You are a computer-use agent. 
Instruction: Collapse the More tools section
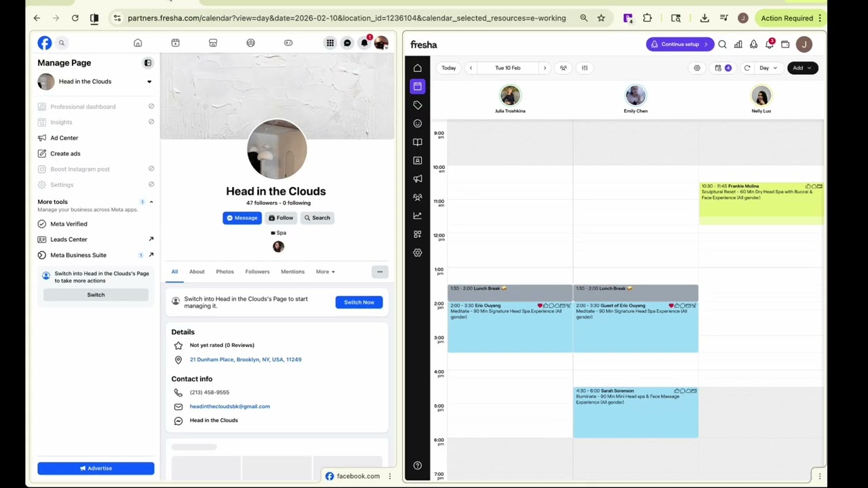(151, 202)
